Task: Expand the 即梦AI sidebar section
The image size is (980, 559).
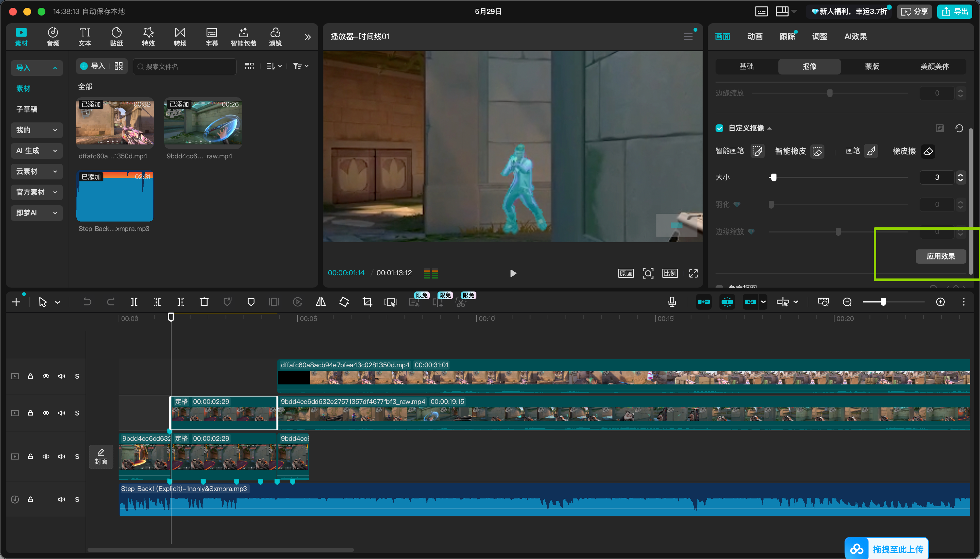Action: (37, 213)
